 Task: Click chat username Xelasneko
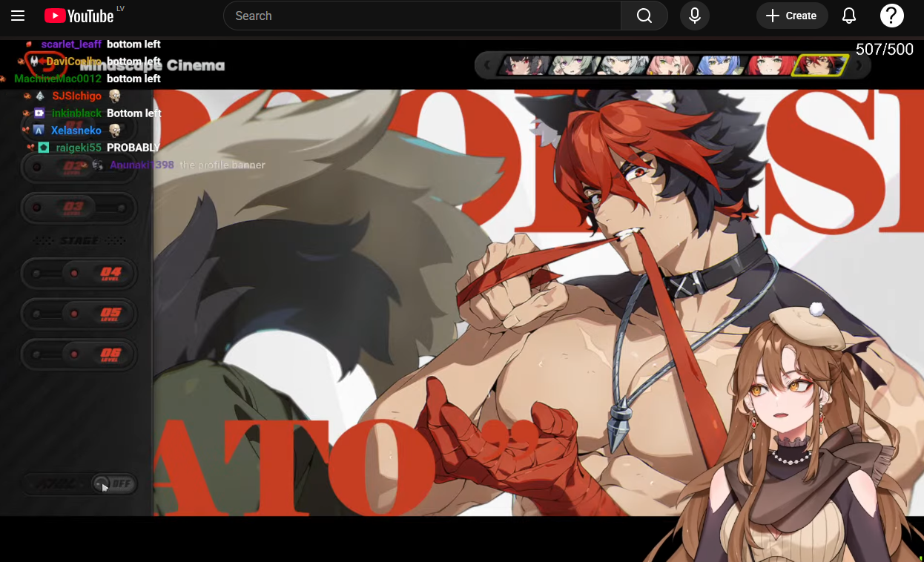[76, 130]
